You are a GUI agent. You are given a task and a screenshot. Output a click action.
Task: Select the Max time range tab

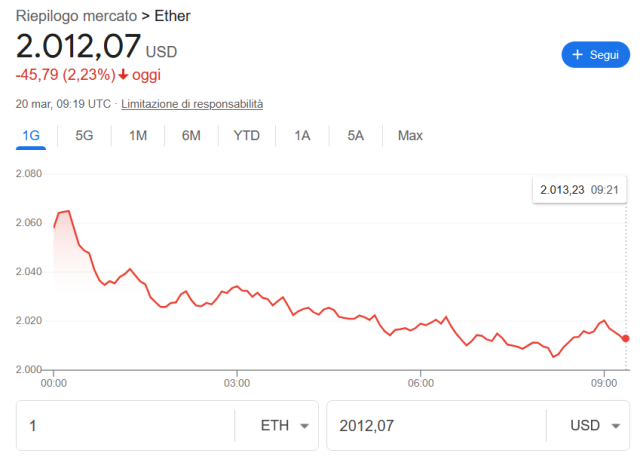(x=410, y=136)
